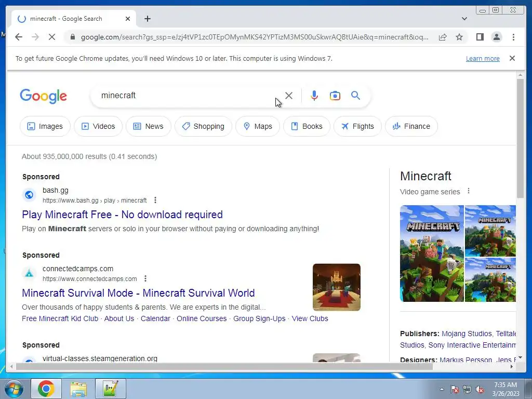532x399 pixels.
Task: Open Windows Explorer from taskbar
Action: click(x=78, y=389)
